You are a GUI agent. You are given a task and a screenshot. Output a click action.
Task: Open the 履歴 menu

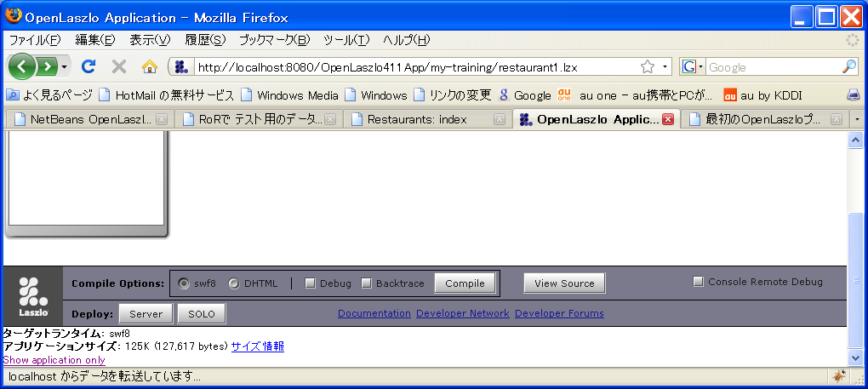(205, 40)
